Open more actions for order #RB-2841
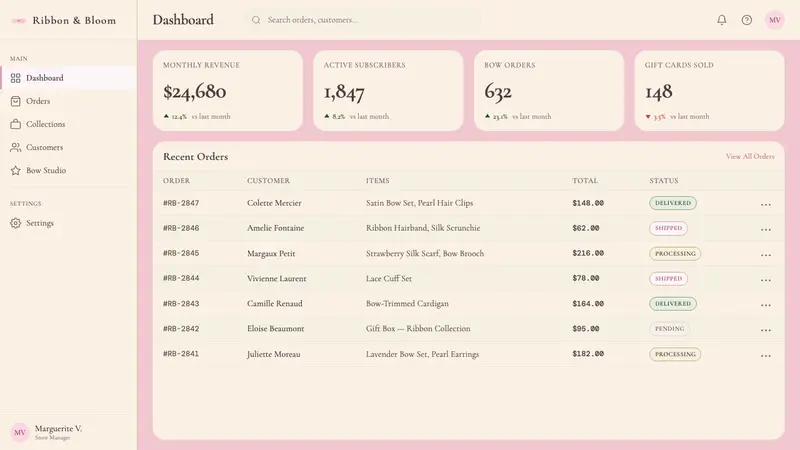The width and height of the screenshot is (800, 450). pos(765,356)
